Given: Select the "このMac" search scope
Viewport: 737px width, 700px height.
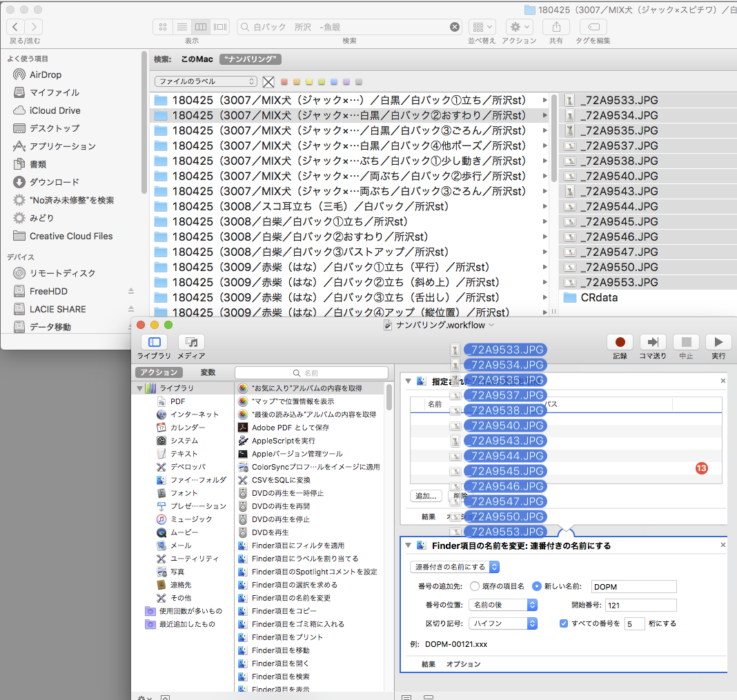Looking at the screenshot, I should pyautogui.click(x=197, y=59).
